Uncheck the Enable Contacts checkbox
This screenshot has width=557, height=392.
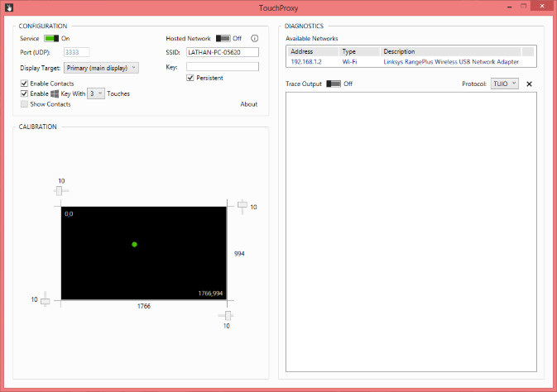click(x=24, y=84)
